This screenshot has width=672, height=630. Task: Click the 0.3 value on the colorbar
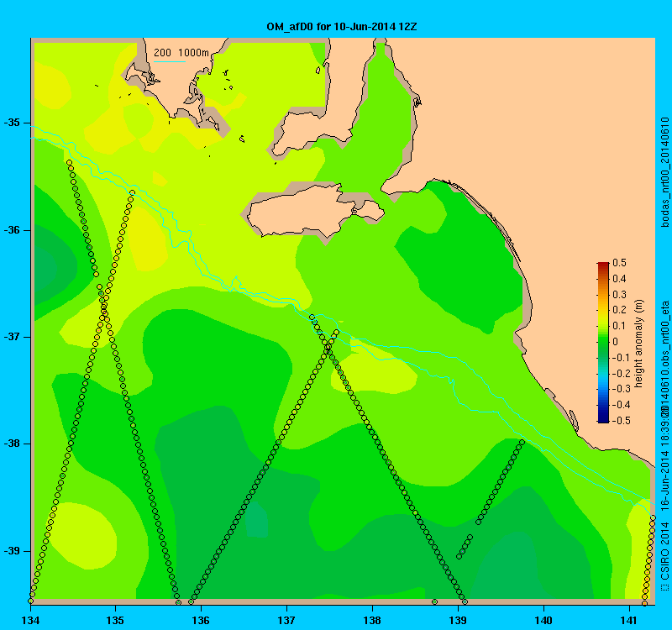point(619,295)
